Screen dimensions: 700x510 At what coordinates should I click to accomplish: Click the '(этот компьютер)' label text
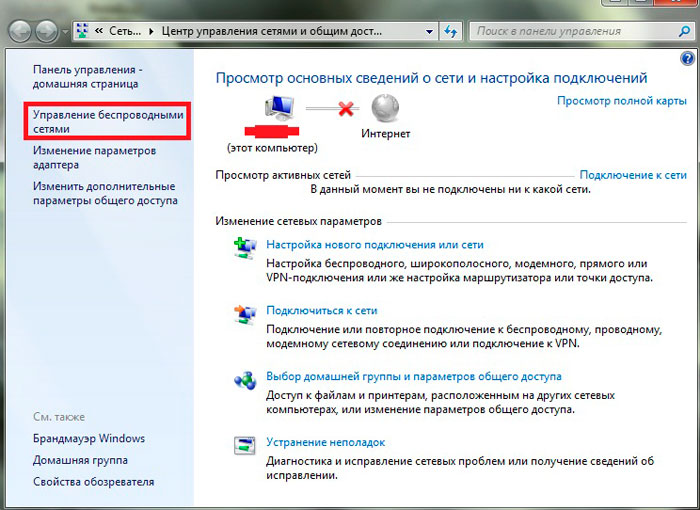[272, 148]
